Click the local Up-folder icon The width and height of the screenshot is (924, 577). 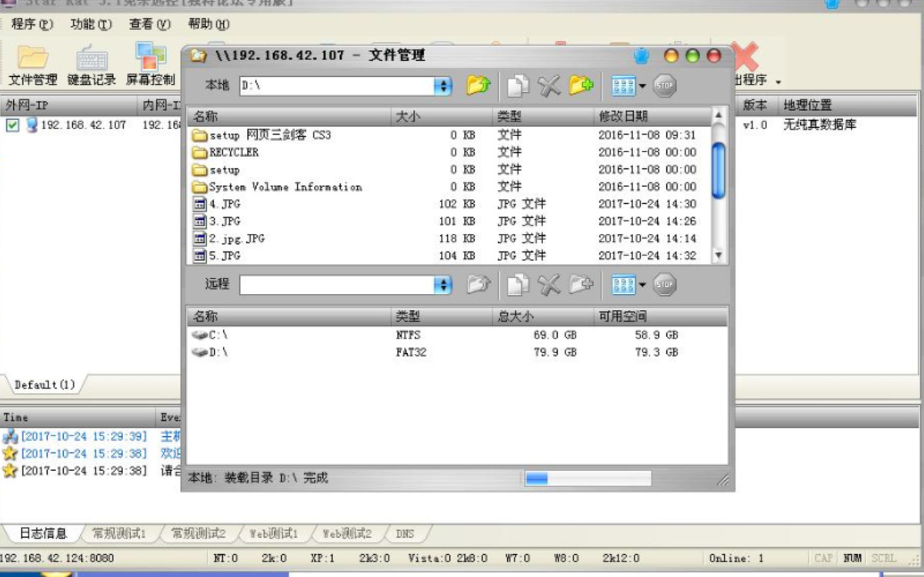(479, 85)
